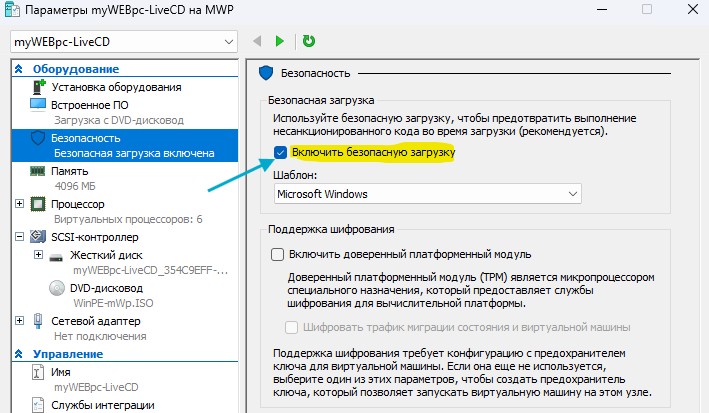Image resolution: width=709 pixels, height=413 pixels.
Task: Click the green forward navigation arrow
Action: click(280, 41)
